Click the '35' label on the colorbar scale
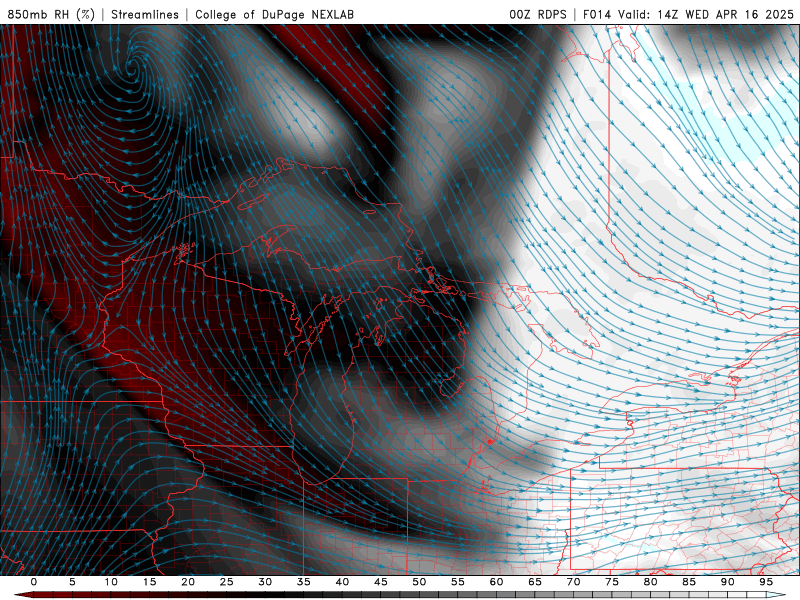Image resolution: width=800 pixels, height=600 pixels. pyautogui.click(x=304, y=582)
